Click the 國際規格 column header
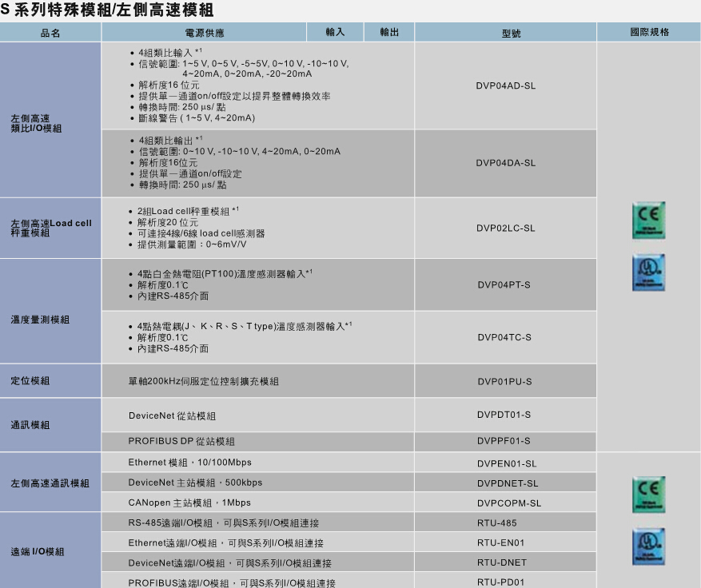701x588 pixels. 649,33
